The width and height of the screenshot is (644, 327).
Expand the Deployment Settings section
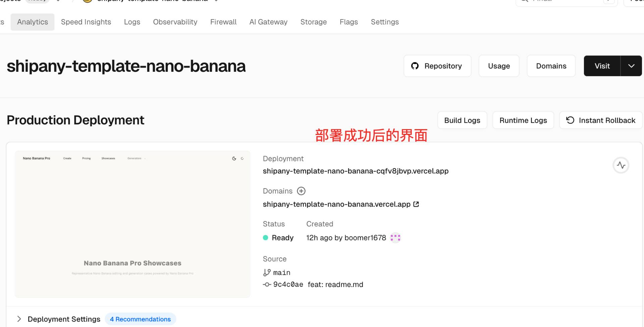coord(19,319)
